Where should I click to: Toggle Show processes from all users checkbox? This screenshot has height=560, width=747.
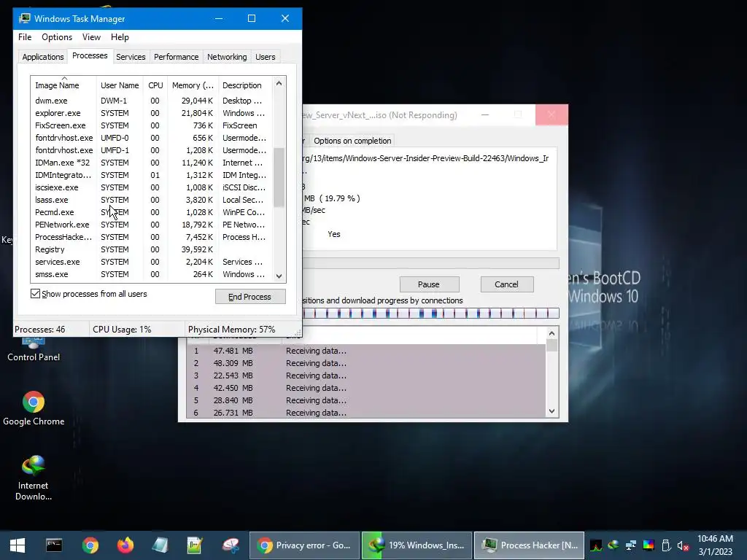(x=35, y=294)
